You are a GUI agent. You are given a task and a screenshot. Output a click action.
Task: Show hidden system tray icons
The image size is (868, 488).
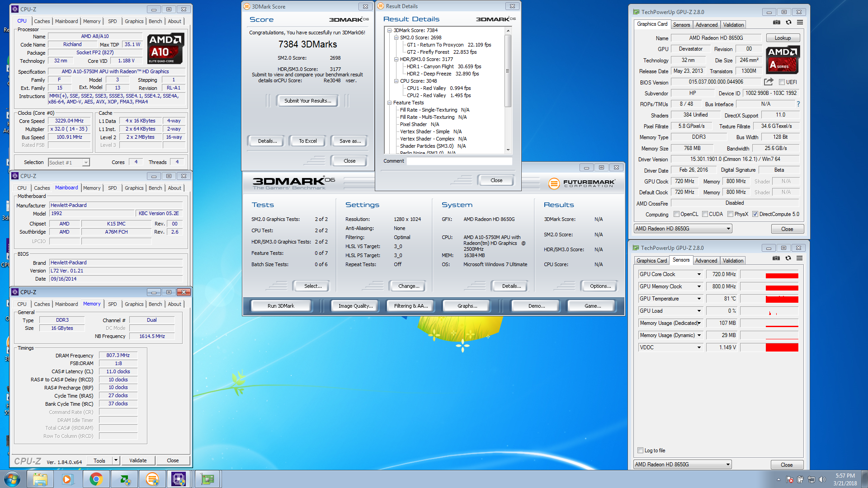tap(778, 479)
